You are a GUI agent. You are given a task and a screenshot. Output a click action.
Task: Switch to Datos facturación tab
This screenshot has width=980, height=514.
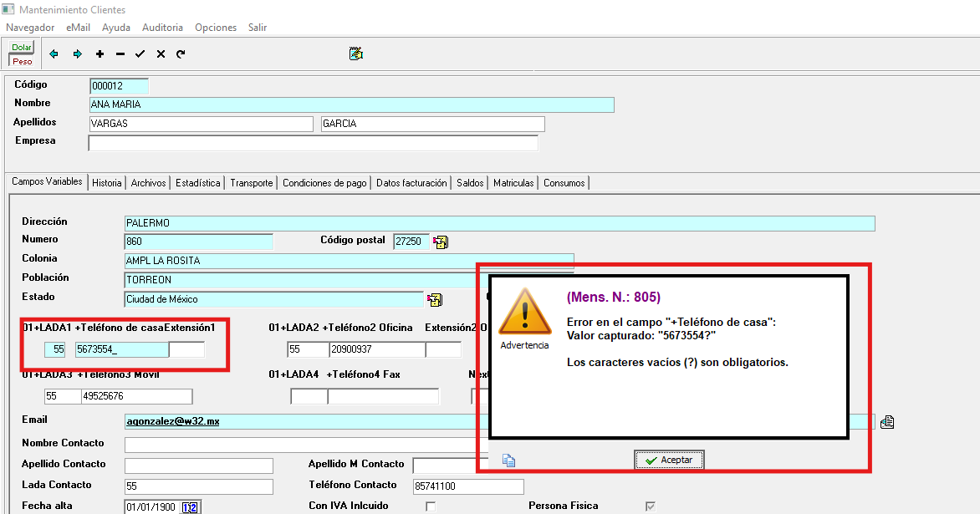pyautogui.click(x=411, y=183)
